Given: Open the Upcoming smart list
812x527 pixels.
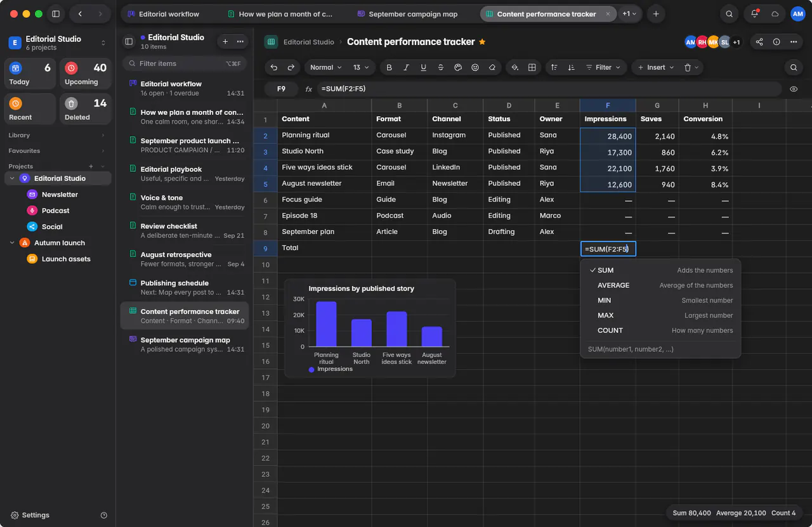Looking at the screenshot, I should click(x=86, y=74).
